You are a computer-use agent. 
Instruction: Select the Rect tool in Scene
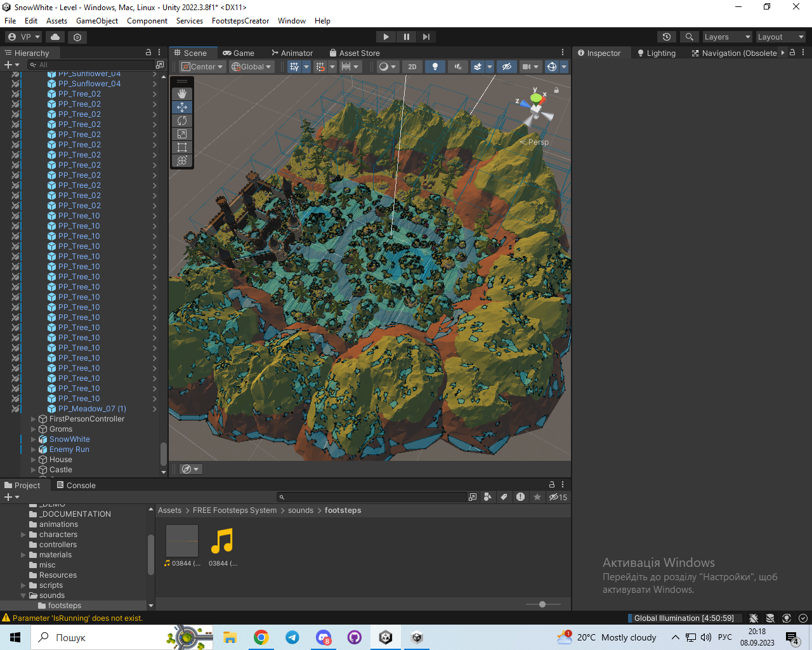pos(182,147)
